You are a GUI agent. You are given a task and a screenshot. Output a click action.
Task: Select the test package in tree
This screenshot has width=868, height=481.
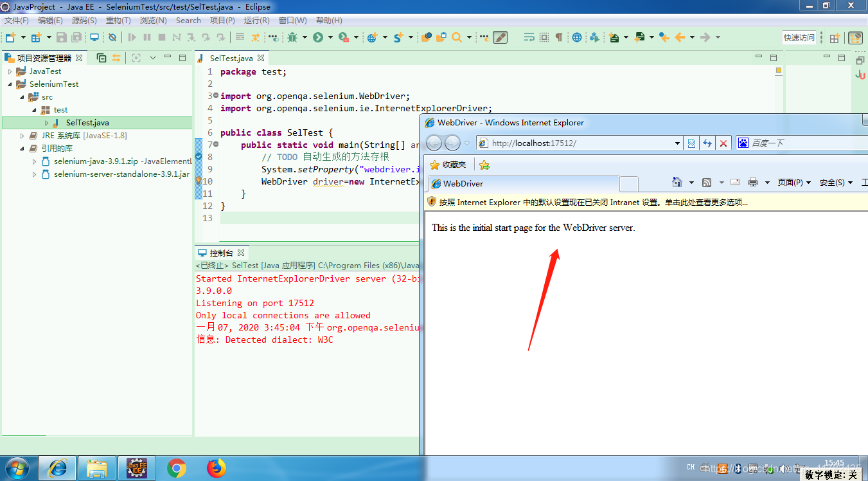[60, 110]
